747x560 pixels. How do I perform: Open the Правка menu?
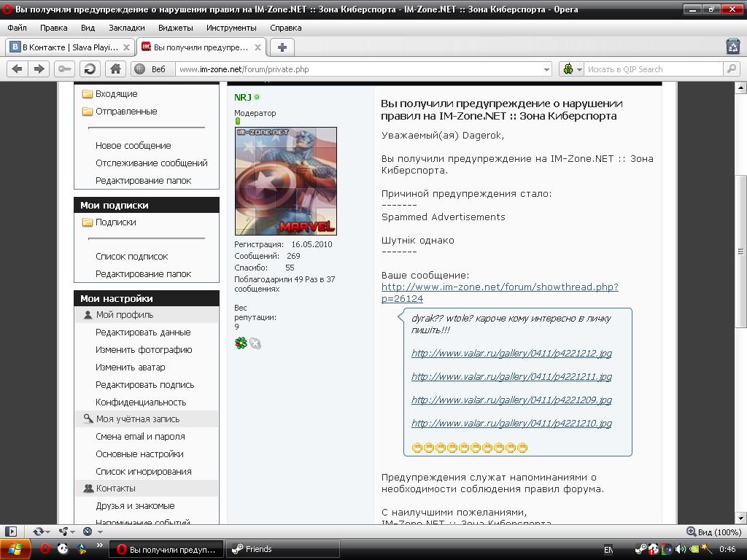[x=54, y=28]
